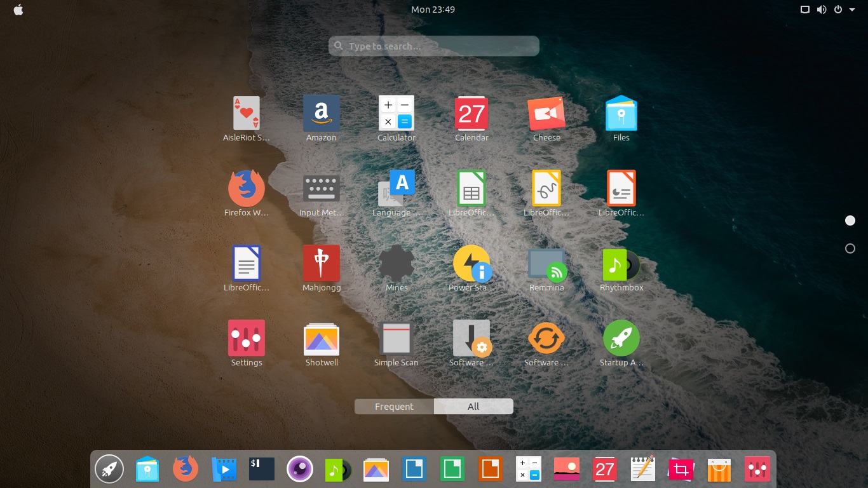Launch Firefox from the dock

(186, 470)
